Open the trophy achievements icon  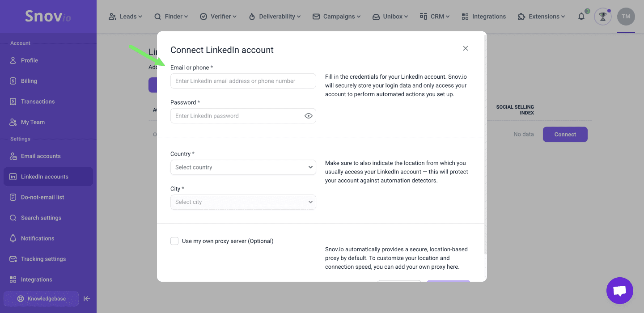[602, 17]
